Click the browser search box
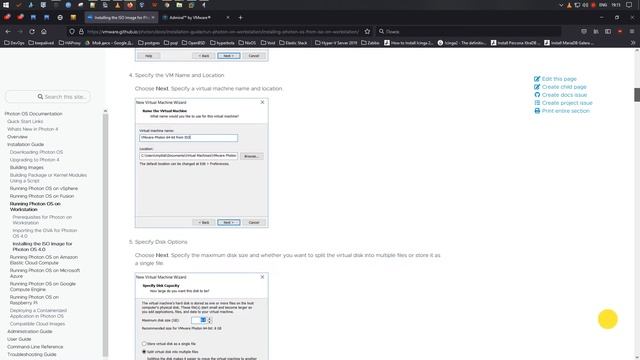Screen dimensions: 640x360 tap(468, 31)
